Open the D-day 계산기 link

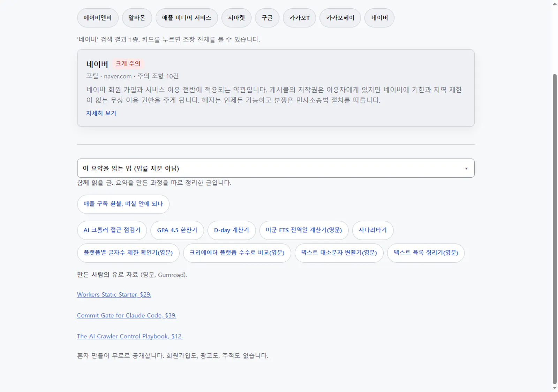[x=232, y=230]
